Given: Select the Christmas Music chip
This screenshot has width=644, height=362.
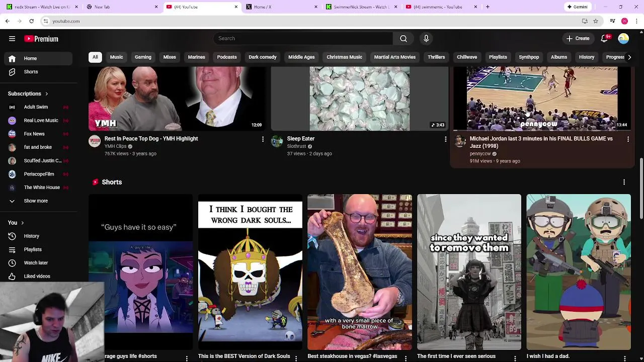Looking at the screenshot, I should pos(344,57).
